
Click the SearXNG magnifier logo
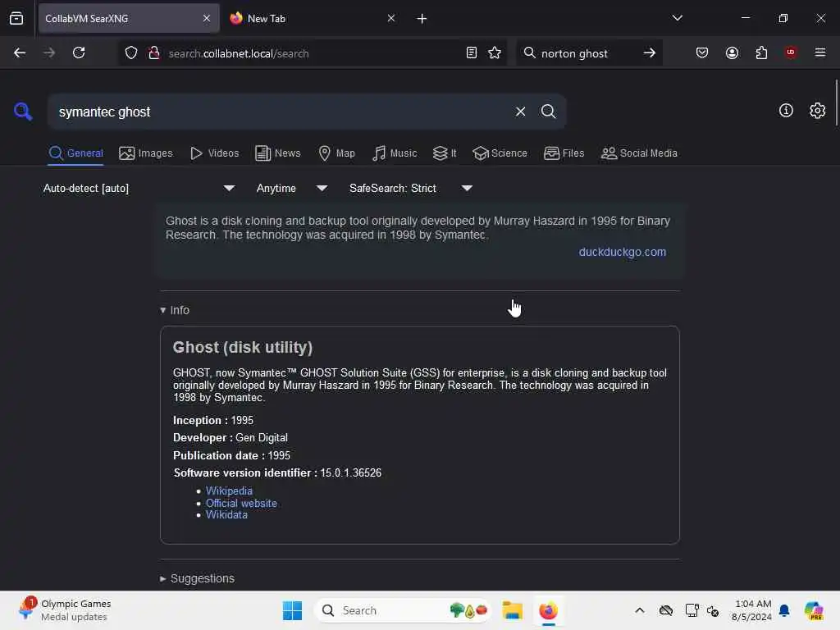(23, 112)
